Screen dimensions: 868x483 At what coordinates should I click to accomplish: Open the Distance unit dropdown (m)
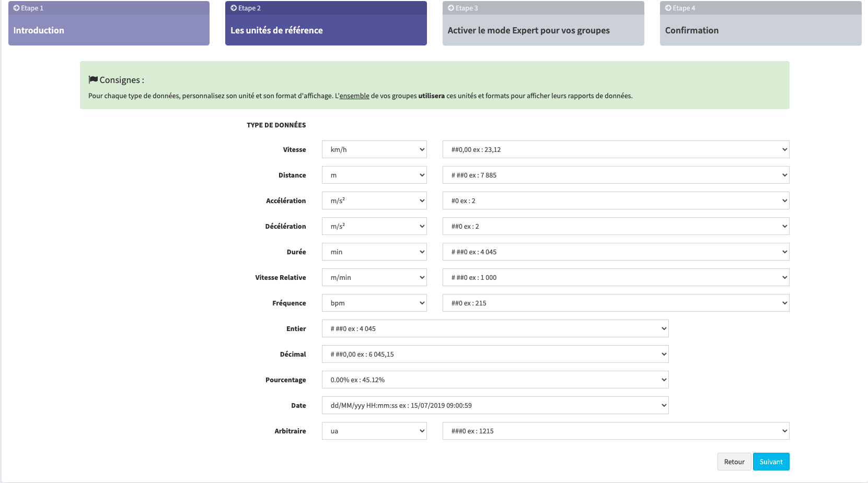(x=374, y=175)
